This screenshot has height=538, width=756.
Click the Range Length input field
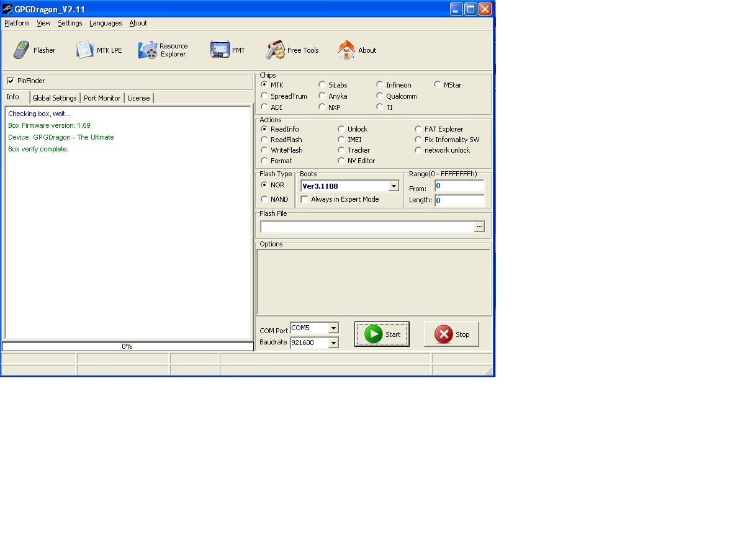click(x=459, y=200)
